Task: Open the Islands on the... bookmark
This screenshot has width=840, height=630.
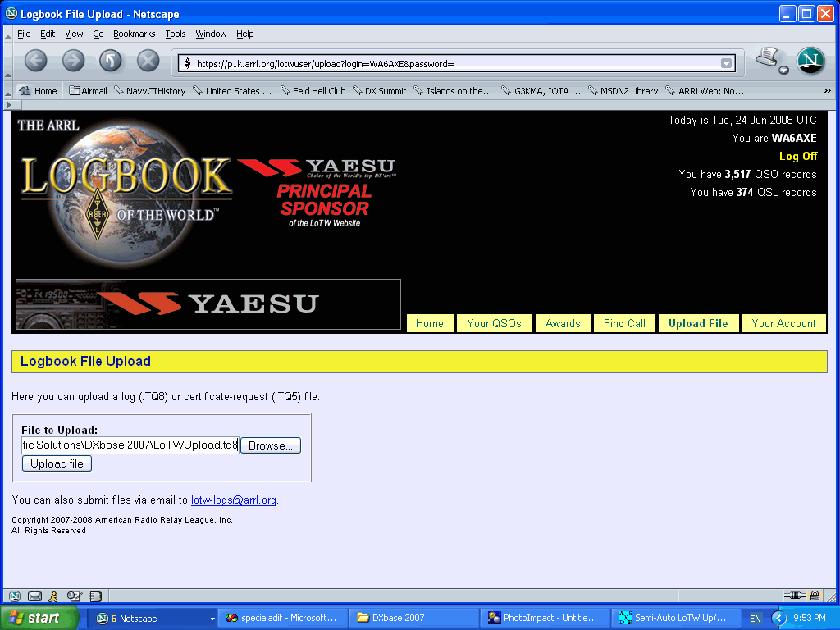Action: point(453,91)
